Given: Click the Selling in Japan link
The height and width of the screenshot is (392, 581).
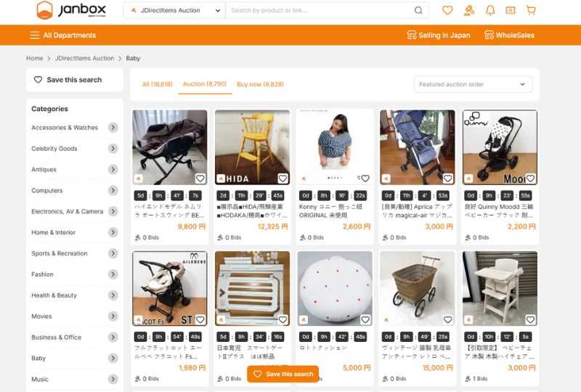Looking at the screenshot, I should coord(438,35).
